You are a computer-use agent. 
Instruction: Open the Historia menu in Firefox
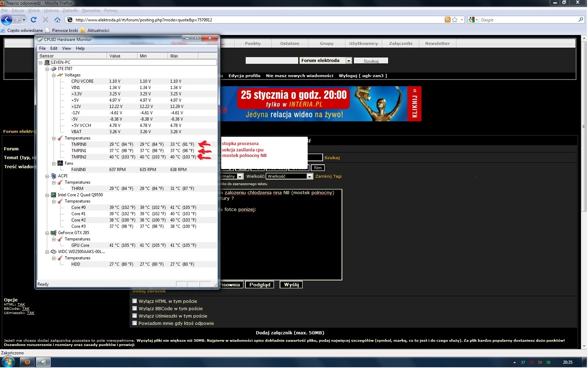51,11
